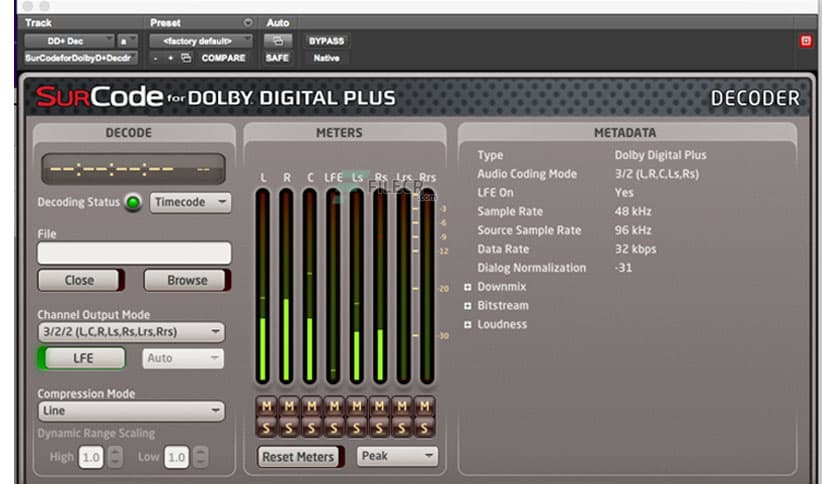
Task: Click the High dynamic range stepper
Action: coord(115,457)
